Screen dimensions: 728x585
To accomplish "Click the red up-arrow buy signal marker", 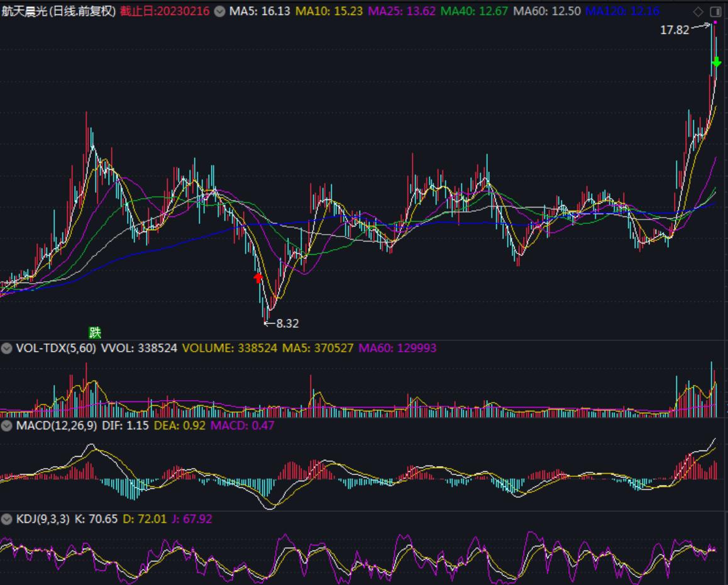I will pyautogui.click(x=258, y=278).
